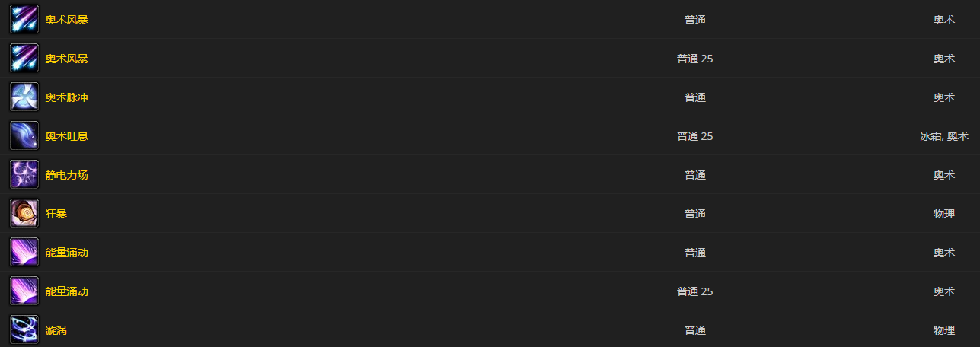Viewport: 980px width, 347px height.
Task: Click the 静电力场 spell icon
Action: tap(24, 175)
